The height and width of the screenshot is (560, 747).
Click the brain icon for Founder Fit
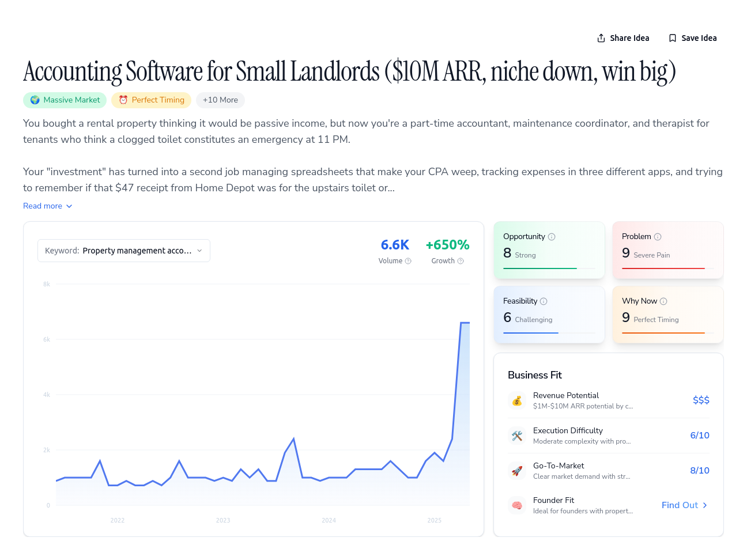tap(517, 505)
